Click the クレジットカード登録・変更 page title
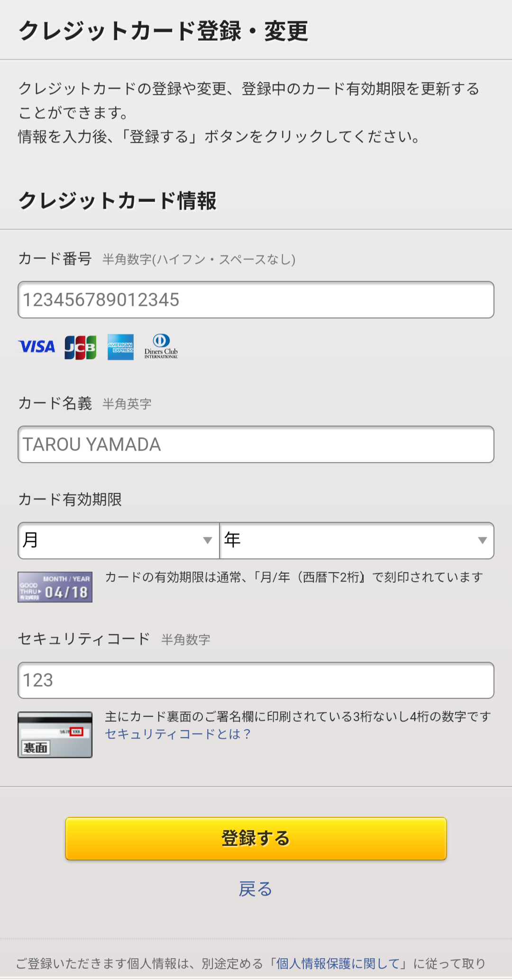The height and width of the screenshot is (980, 512). (x=164, y=31)
